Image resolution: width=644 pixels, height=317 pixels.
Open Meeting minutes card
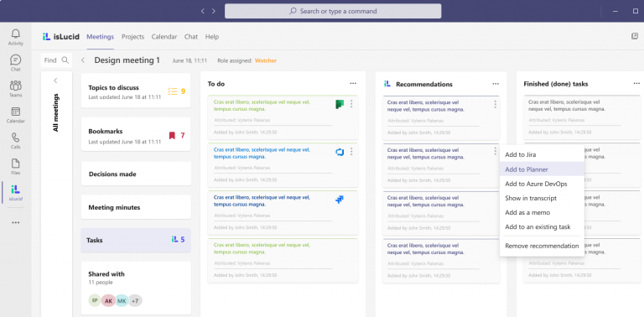[136, 207]
